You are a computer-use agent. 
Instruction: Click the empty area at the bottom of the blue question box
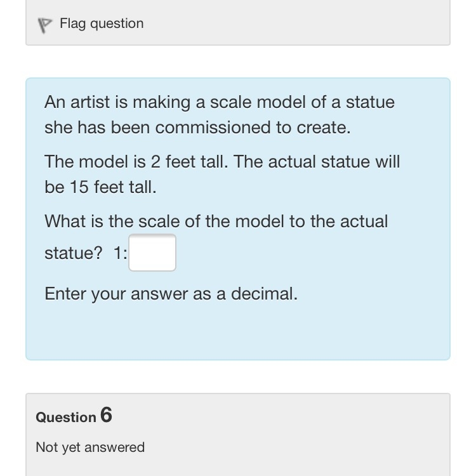[238, 334]
